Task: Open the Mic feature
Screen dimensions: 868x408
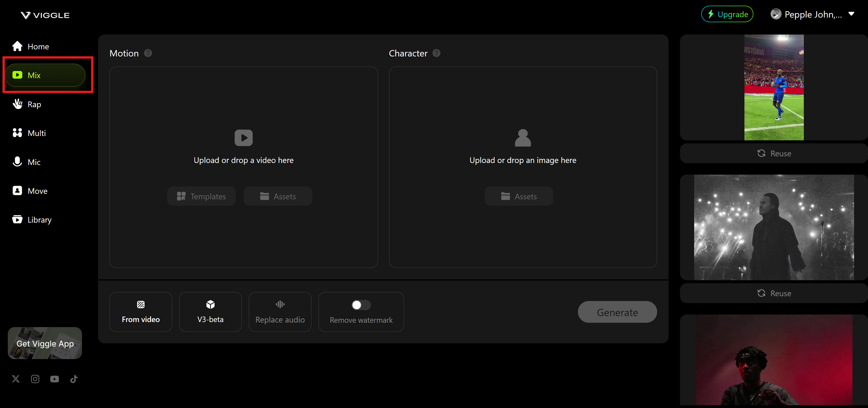Action: click(x=34, y=162)
